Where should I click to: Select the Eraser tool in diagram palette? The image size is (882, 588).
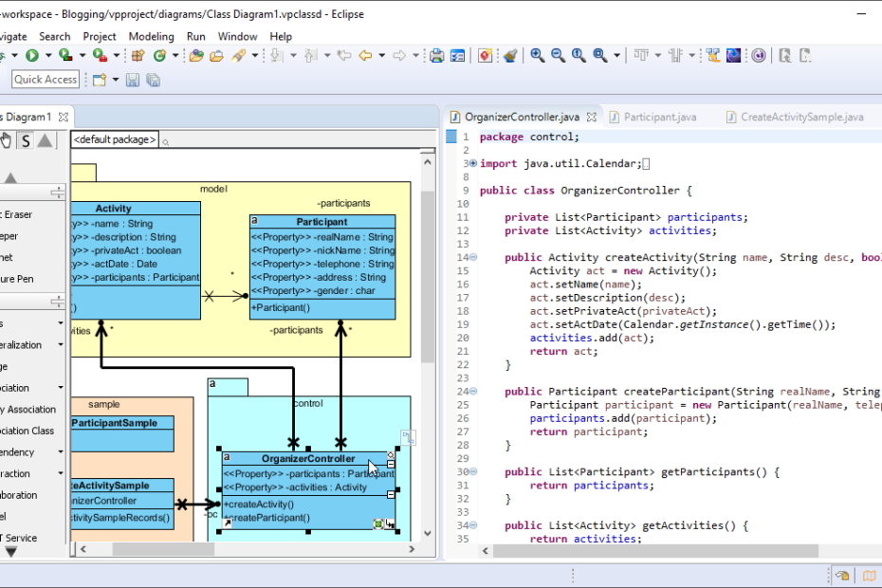click(x=28, y=214)
